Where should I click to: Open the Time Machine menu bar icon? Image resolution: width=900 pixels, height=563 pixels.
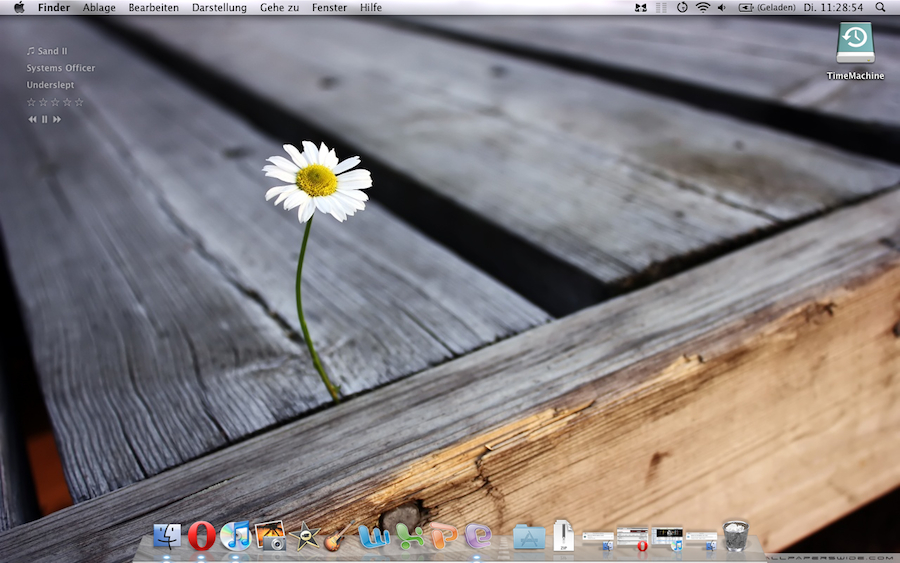coord(682,7)
